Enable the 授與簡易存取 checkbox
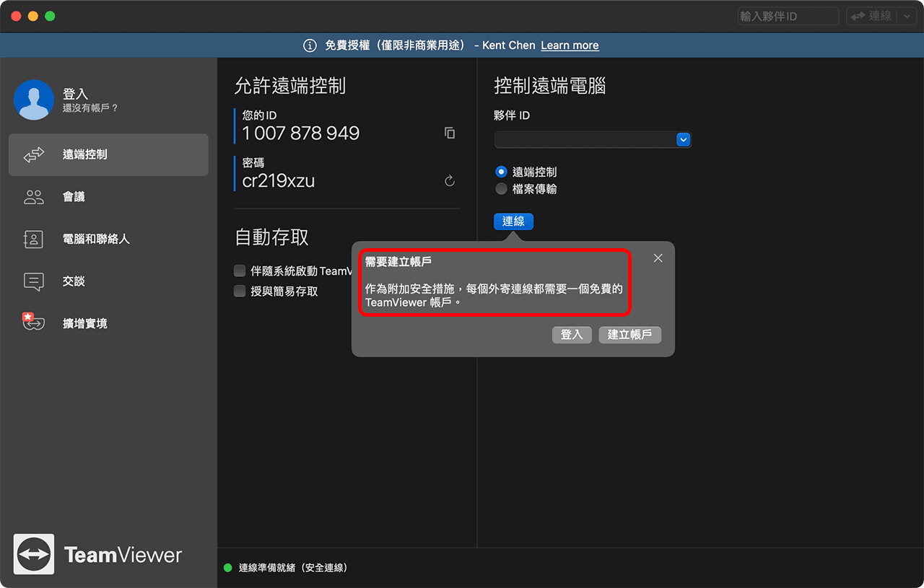The height and width of the screenshot is (588, 924). point(240,291)
